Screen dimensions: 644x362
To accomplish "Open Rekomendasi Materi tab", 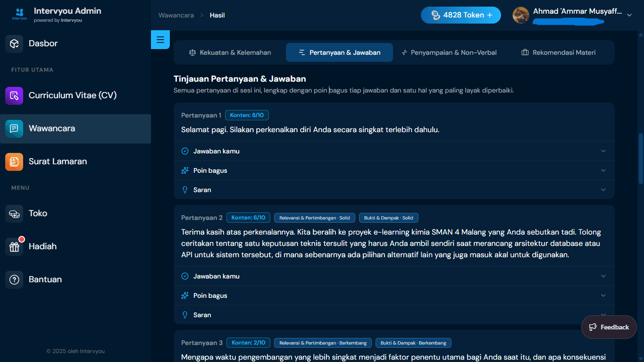I will tap(558, 52).
